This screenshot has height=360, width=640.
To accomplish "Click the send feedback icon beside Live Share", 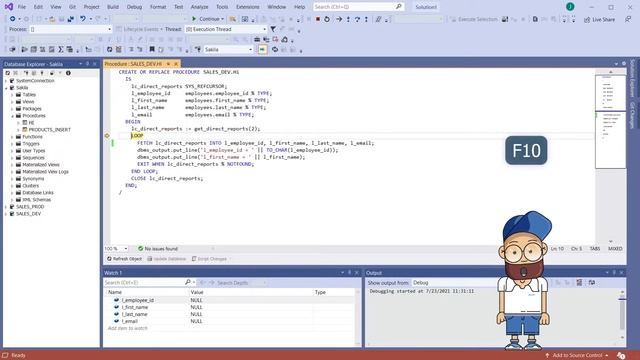I will click(628, 19).
